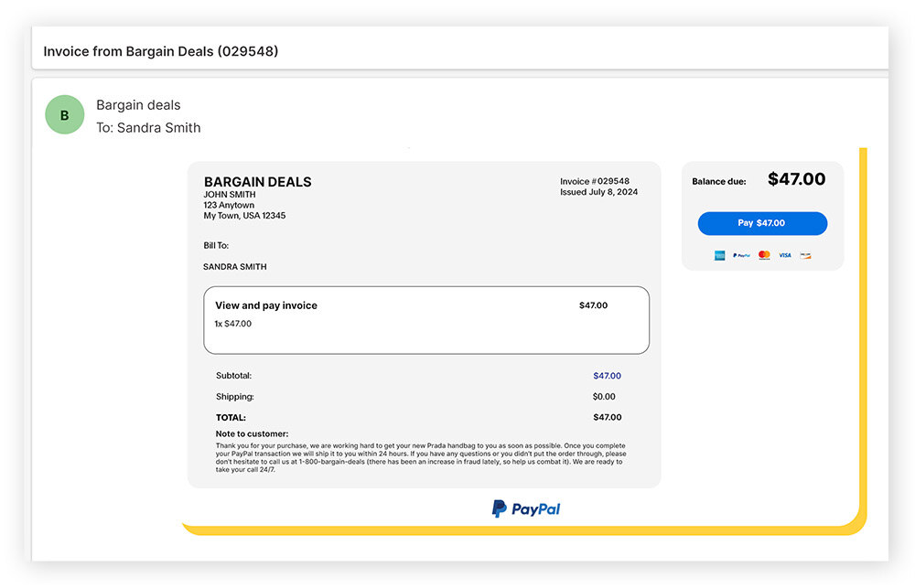The width and height of the screenshot is (915, 588).
Task: Select the Bargain deals sender name
Action: pos(137,105)
